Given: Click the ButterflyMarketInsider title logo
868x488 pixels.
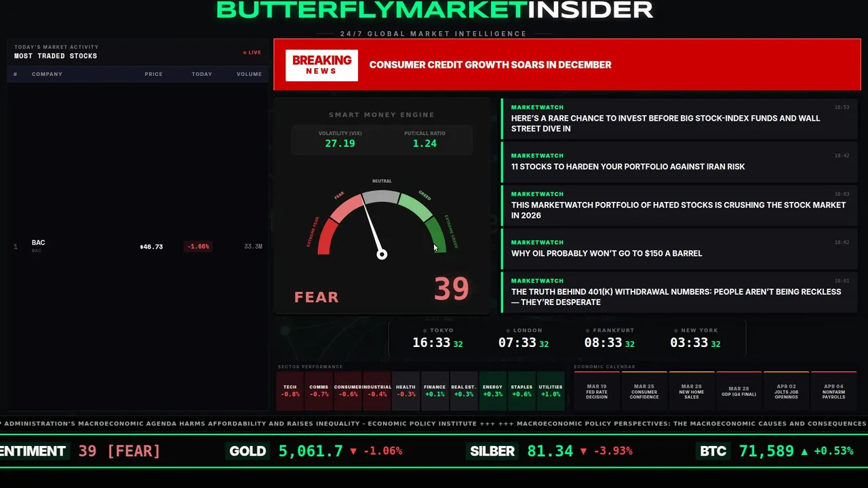Looking at the screenshot, I should point(435,9).
